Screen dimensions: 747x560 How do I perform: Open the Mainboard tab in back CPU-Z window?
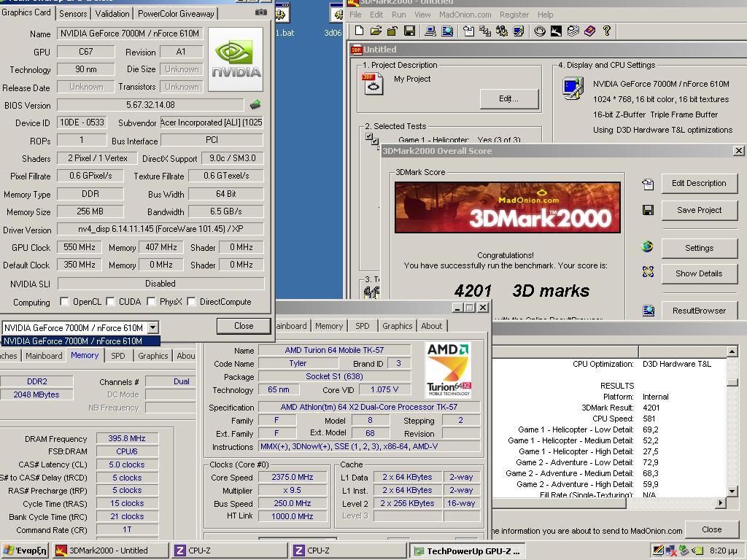pos(44,356)
